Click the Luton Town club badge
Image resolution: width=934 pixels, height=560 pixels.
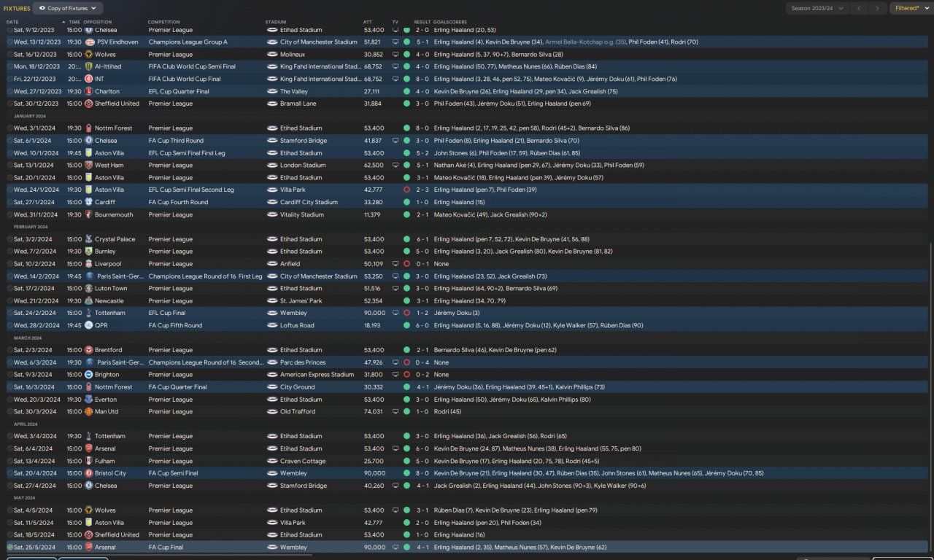click(x=88, y=289)
